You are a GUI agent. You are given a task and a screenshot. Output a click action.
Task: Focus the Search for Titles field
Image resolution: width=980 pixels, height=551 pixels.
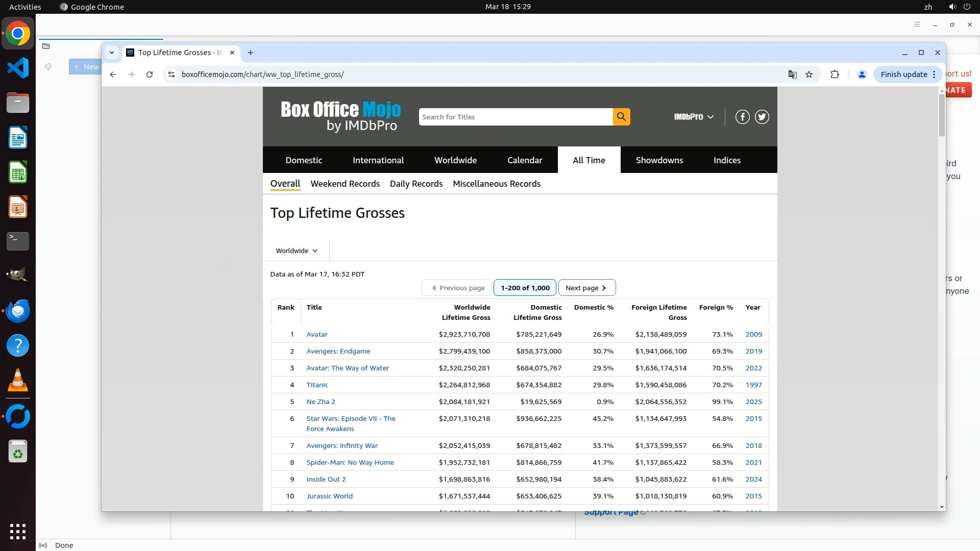516,117
